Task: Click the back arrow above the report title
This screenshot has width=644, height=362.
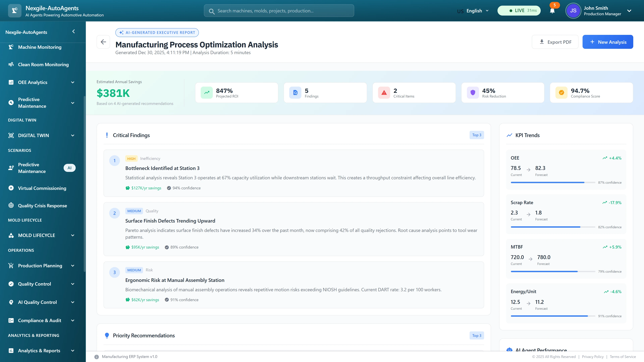Action: (103, 42)
